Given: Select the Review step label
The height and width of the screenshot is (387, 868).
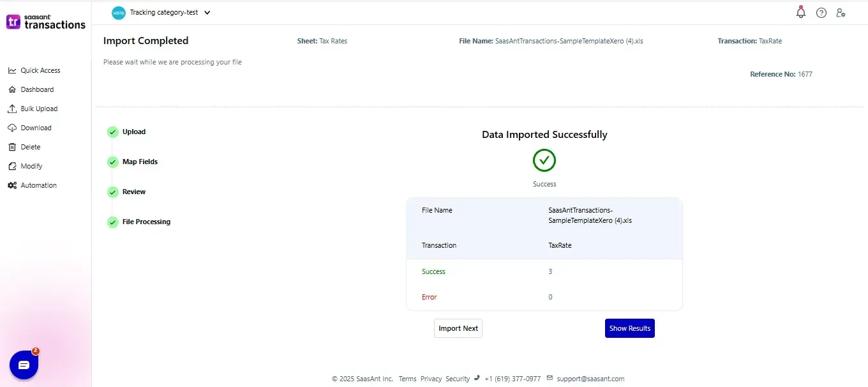Looking at the screenshot, I should (x=134, y=192).
